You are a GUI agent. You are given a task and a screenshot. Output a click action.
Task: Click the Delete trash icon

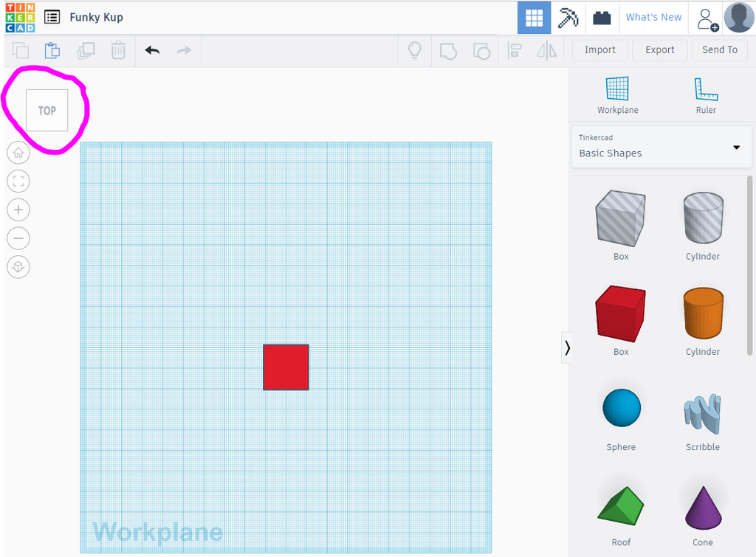coord(118,50)
